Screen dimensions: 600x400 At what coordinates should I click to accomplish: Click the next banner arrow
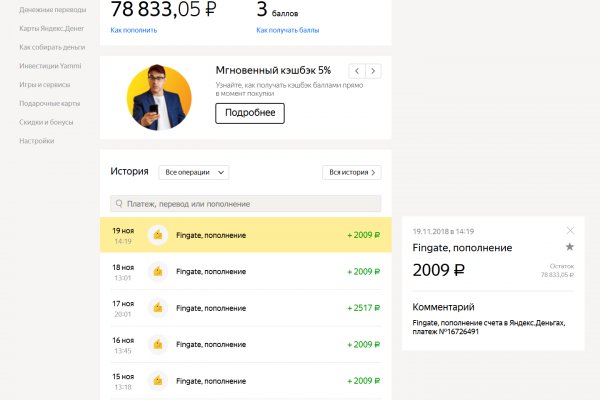tap(373, 71)
